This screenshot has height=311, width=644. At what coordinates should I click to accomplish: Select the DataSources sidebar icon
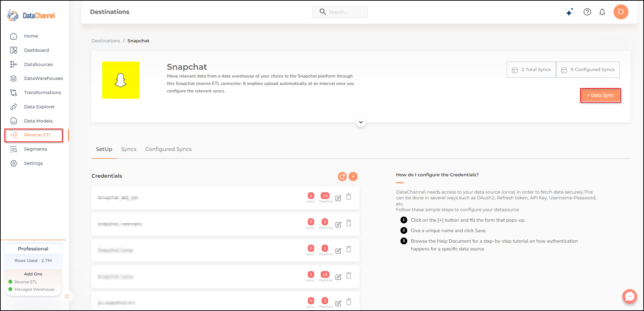[x=14, y=64]
